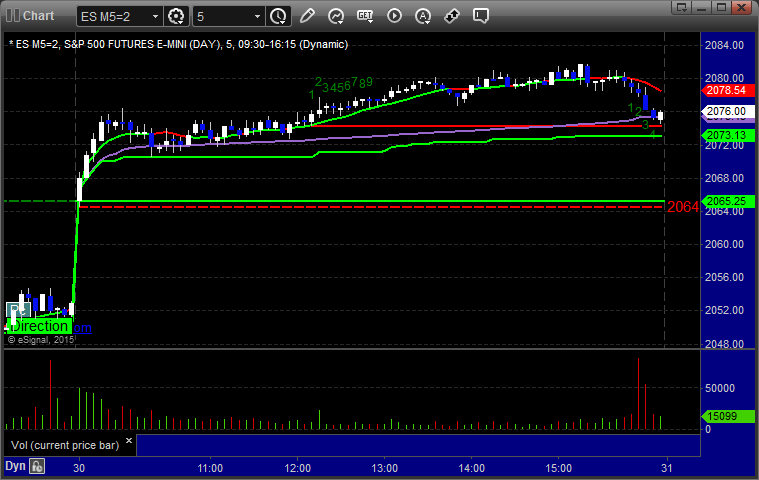Open the alerts 'A' circle icon
The image size is (759, 480).
pyautogui.click(x=423, y=16)
